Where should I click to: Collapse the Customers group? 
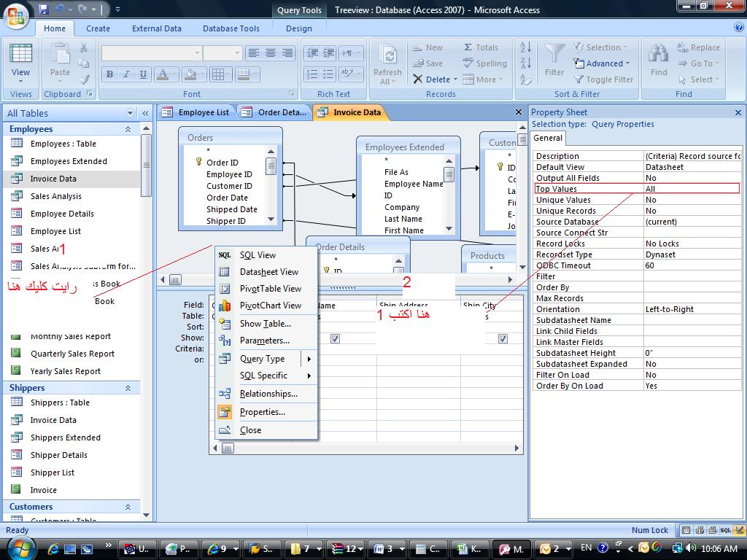click(x=128, y=507)
